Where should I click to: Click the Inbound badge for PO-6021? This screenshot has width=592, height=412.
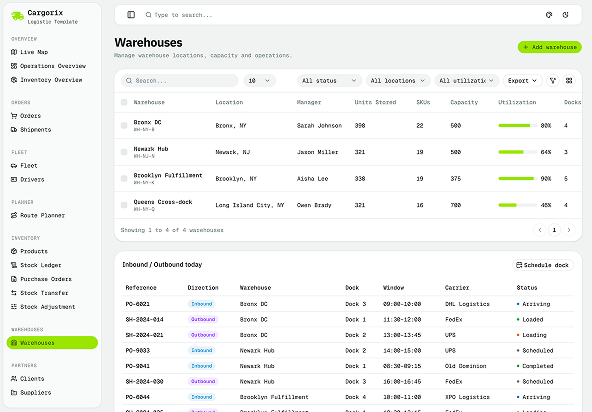[202, 304]
